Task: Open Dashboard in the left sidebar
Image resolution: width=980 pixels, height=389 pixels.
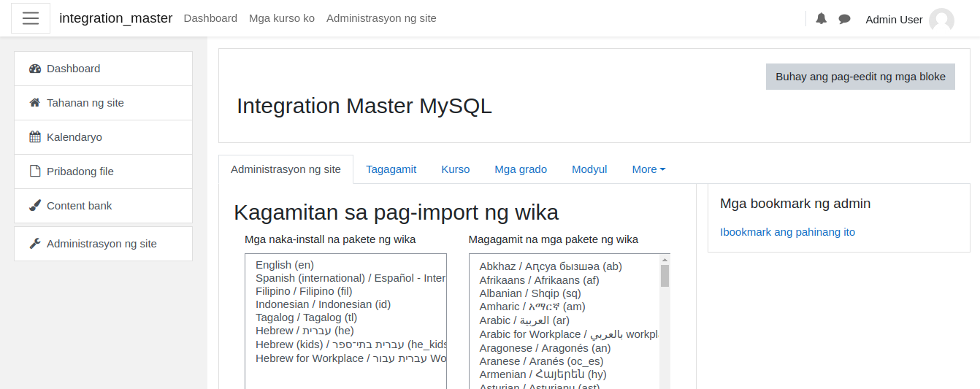Action: coord(103,69)
